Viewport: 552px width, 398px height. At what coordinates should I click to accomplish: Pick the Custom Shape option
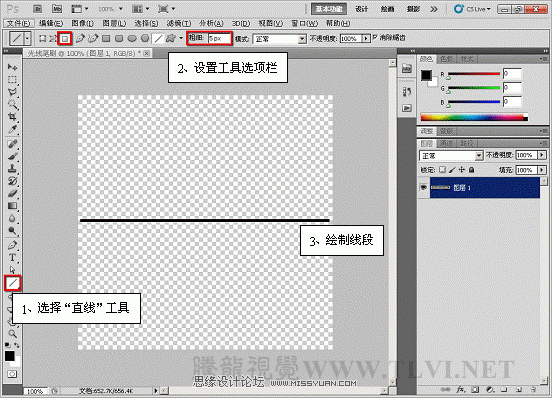(x=171, y=38)
